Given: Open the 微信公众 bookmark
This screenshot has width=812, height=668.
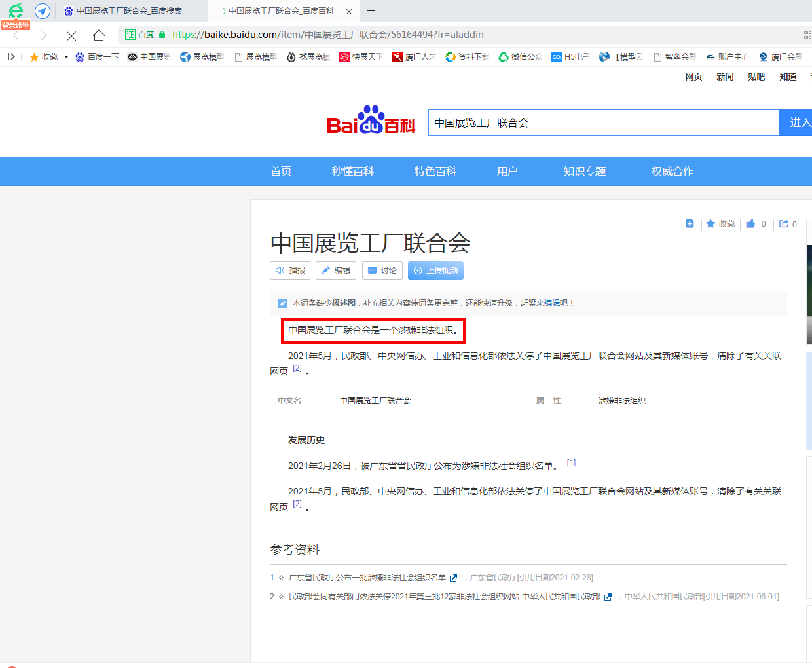Looking at the screenshot, I should pyautogui.click(x=521, y=57).
